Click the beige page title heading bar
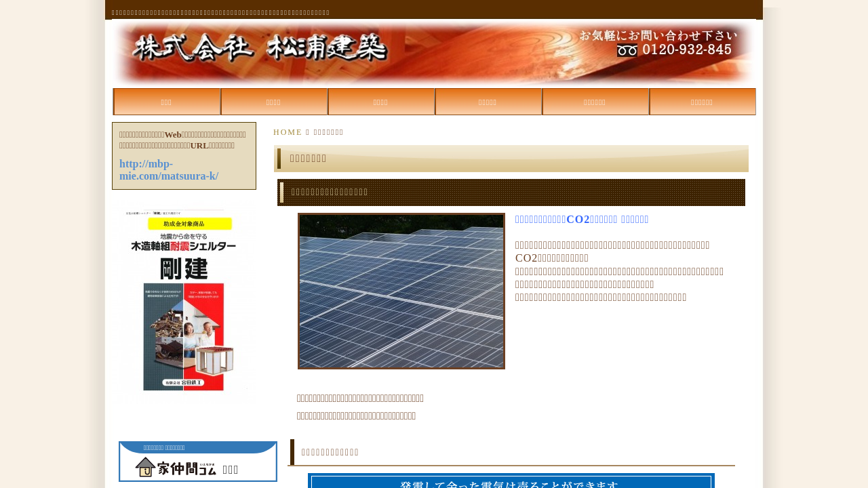This screenshot has height=488, width=868. [x=511, y=159]
